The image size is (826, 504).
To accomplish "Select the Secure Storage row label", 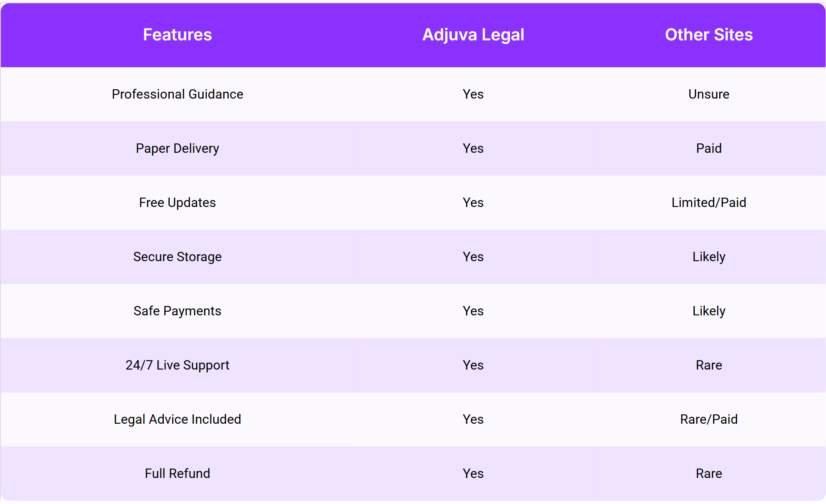I will tap(177, 257).
